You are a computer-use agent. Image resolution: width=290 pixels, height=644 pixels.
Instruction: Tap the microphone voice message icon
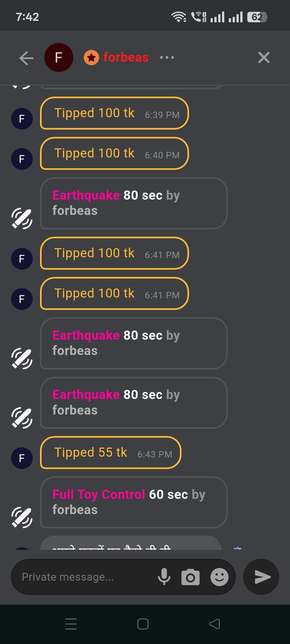[164, 577]
